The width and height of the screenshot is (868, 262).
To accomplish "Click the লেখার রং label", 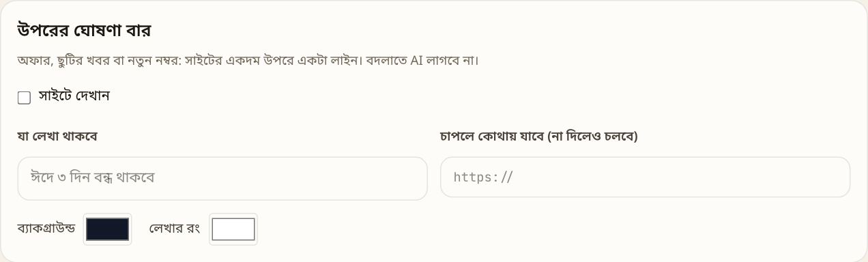I will tap(174, 229).
